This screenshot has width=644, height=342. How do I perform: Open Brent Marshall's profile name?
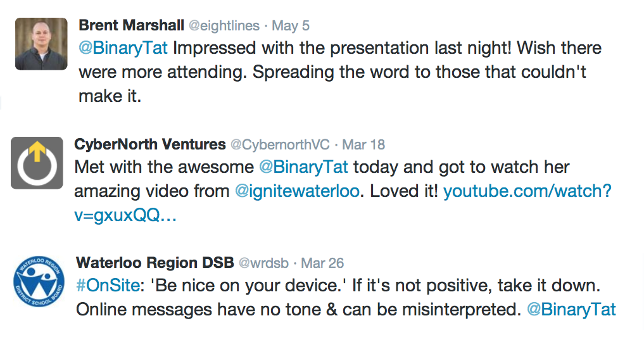point(132,26)
